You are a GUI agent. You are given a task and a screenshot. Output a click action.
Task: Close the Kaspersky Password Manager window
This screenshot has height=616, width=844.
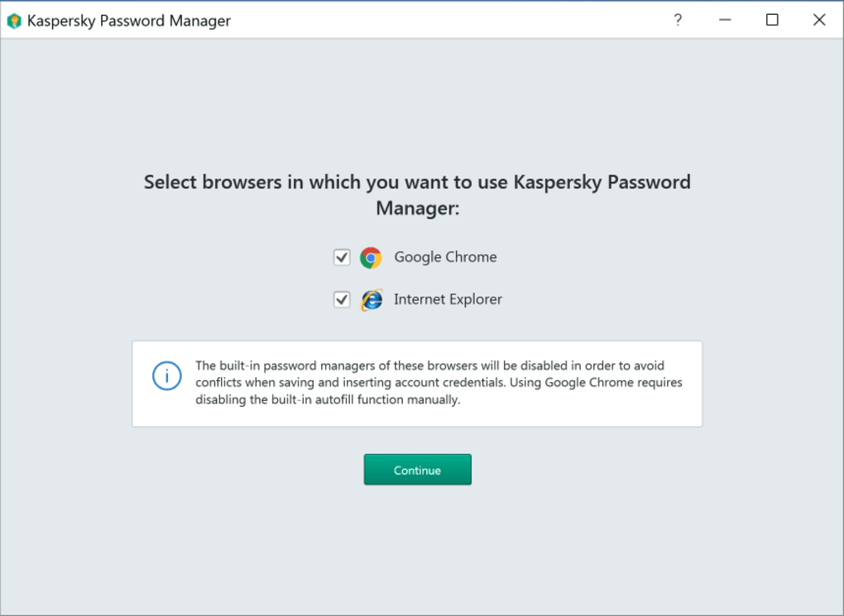(819, 21)
